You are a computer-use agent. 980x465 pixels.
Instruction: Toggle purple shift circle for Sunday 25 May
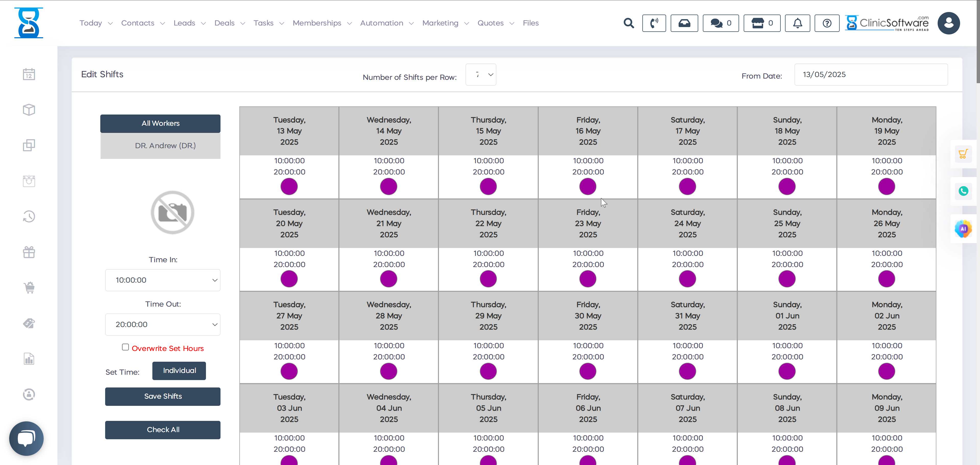coord(787,279)
